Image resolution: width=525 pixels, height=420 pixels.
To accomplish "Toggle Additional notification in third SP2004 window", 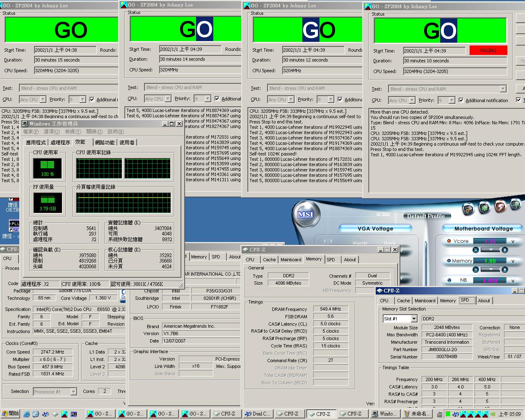I will click(x=340, y=99).
